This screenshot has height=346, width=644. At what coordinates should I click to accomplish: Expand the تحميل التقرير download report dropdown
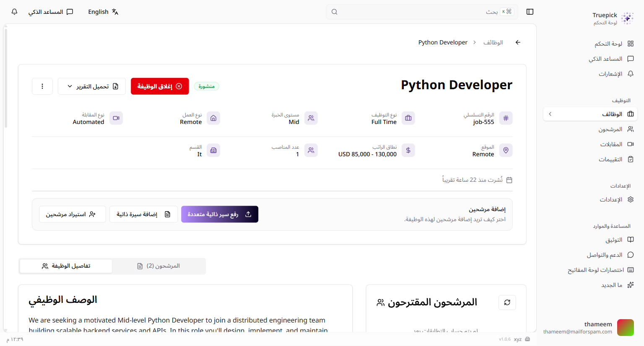coord(92,86)
